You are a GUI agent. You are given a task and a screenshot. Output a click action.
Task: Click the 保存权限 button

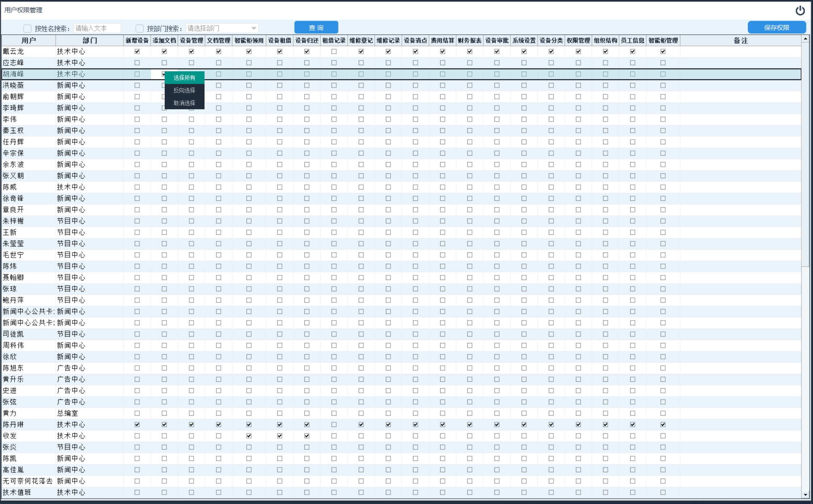(776, 27)
